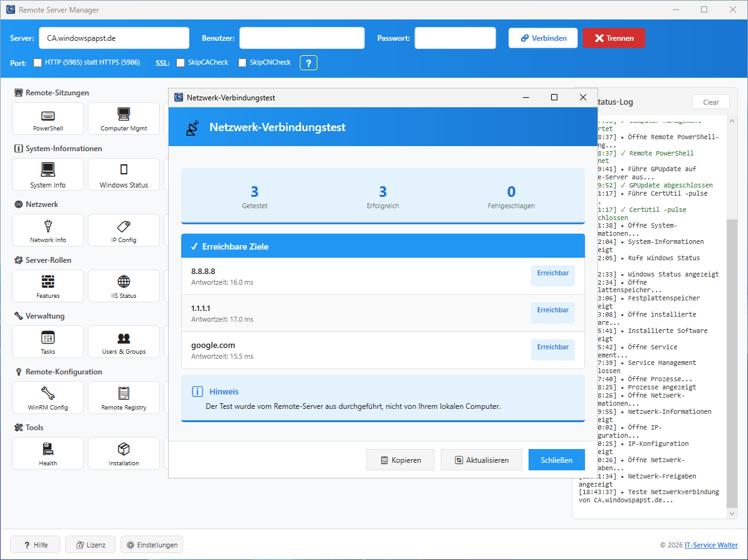
Task: Show IIS Status
Action: click(124, 286)
